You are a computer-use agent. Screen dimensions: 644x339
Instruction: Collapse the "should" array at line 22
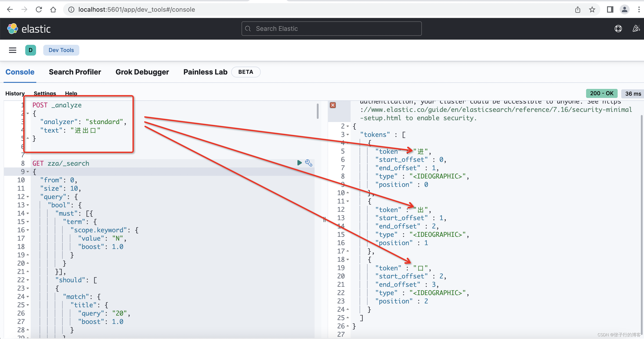[x=28, y=280]
